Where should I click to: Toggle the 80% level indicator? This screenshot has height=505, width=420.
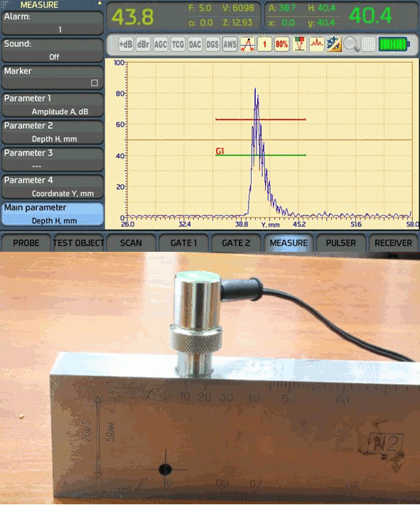[281, 44]
